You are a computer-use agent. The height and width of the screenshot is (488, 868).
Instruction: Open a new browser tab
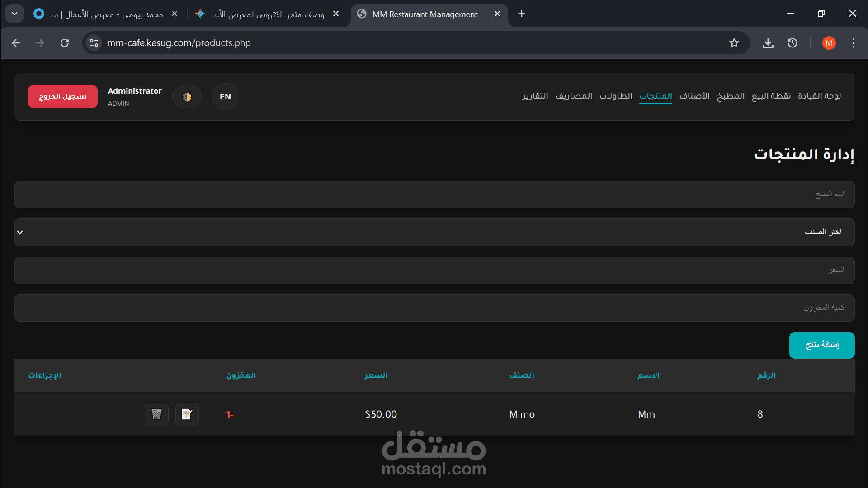point(521,14)
